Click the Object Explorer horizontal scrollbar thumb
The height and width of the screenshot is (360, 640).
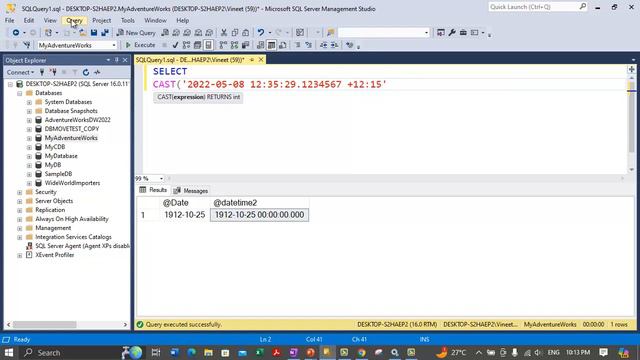point(44,325)
